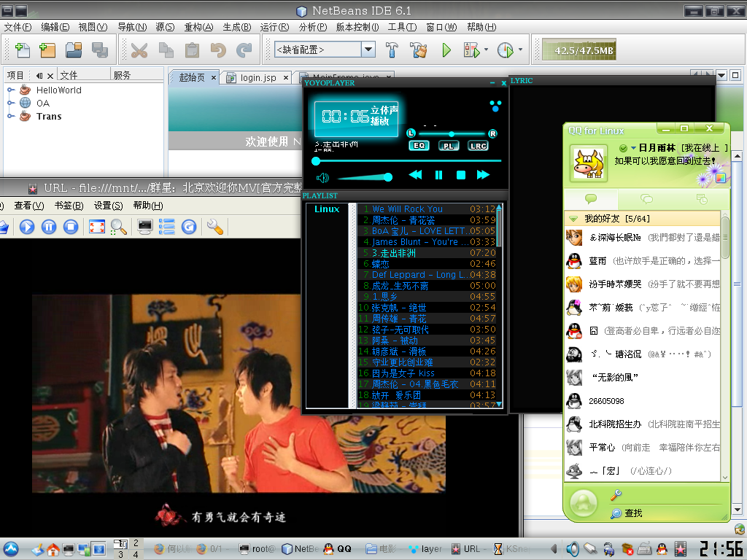
Task: Switch to the 起始页 editor tab
Action: 192,77
